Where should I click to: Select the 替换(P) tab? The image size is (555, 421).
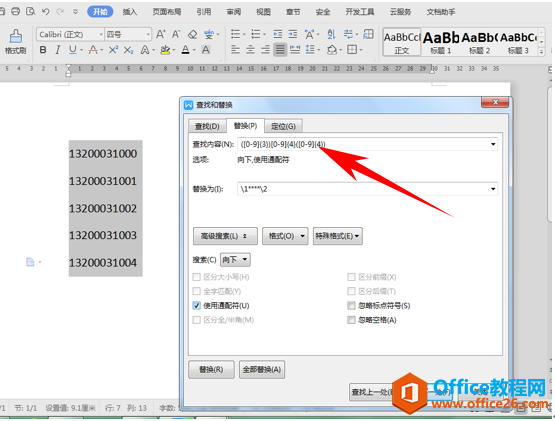(x=245, y=126)
